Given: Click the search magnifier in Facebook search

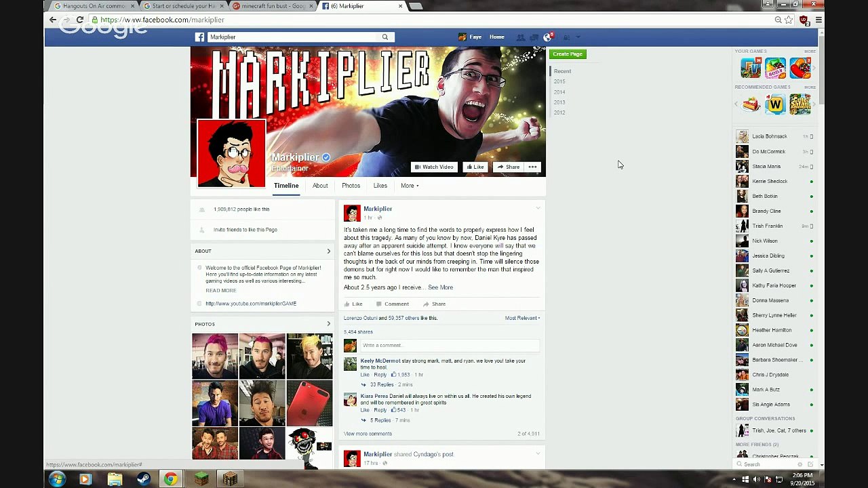Looking at the screenshot, I should [385, 37].
